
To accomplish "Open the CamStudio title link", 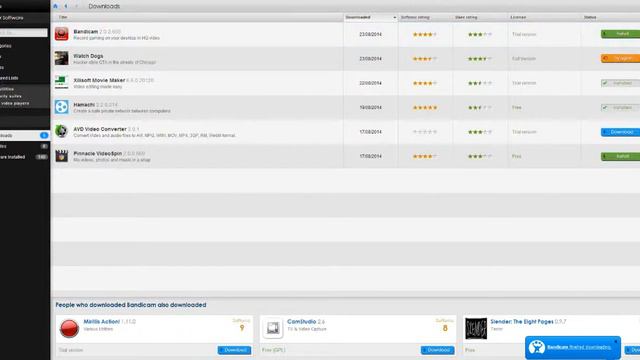I will click(302, 322).
